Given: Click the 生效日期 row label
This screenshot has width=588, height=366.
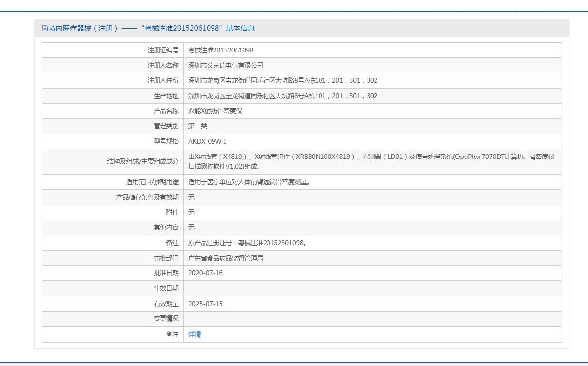Looking at the screenshot, I should tap(166, 288).
